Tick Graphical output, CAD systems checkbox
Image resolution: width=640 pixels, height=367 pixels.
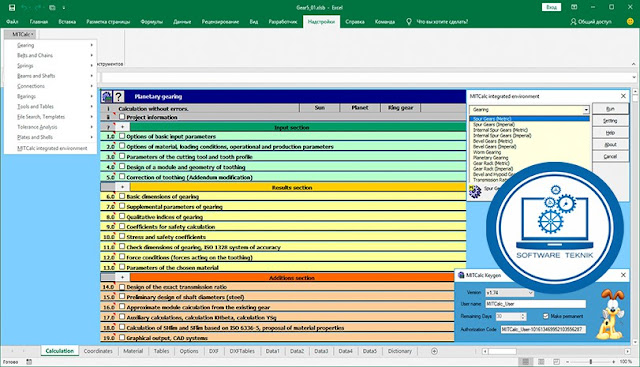pos(122,338)
